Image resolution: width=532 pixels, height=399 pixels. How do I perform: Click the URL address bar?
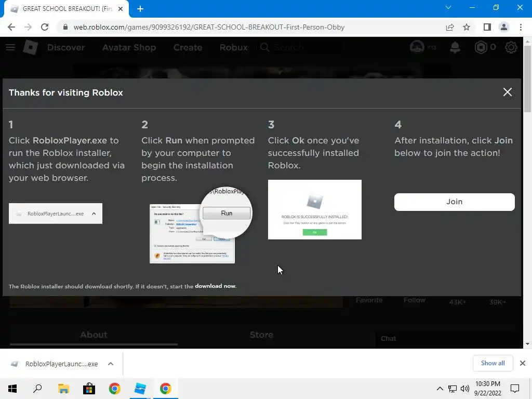(x=209, y=27)
